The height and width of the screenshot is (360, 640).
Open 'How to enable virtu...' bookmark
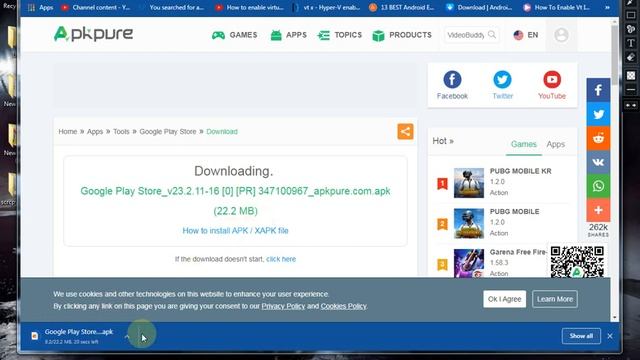[x=249, y=7]
